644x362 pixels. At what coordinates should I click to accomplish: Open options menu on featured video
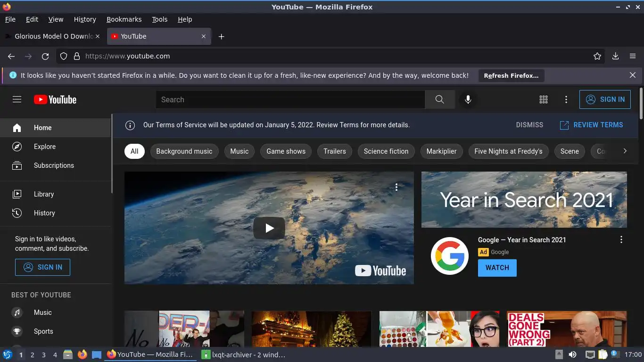(396, 187)
